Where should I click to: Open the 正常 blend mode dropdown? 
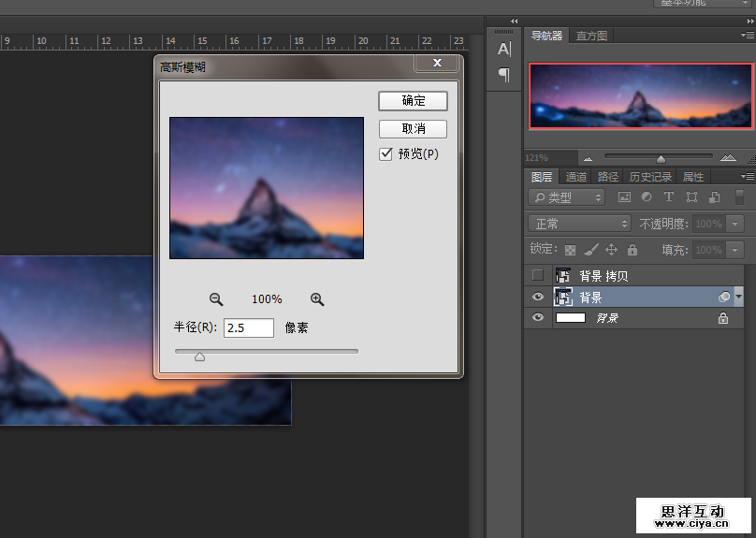click(x=580, y=224)
